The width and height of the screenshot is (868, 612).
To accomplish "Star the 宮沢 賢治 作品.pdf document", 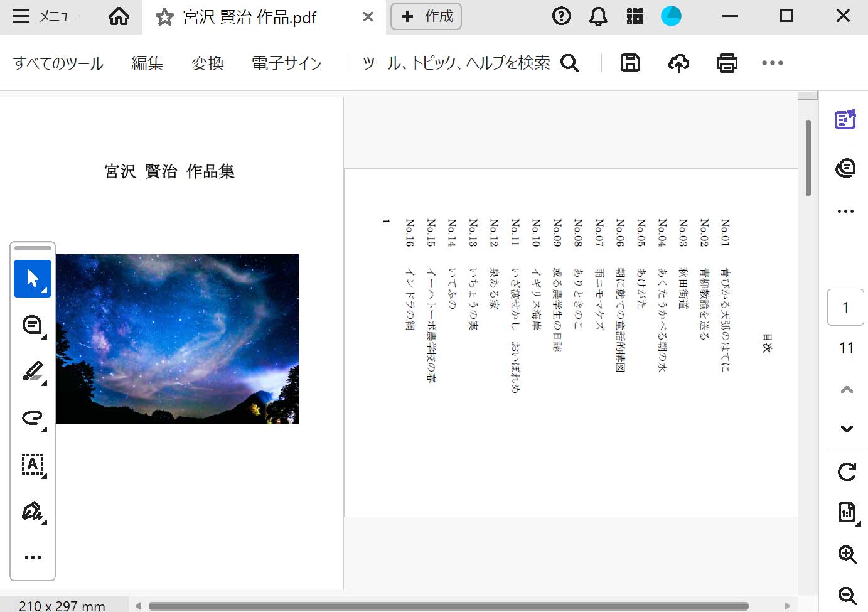I will click(164, 17).
